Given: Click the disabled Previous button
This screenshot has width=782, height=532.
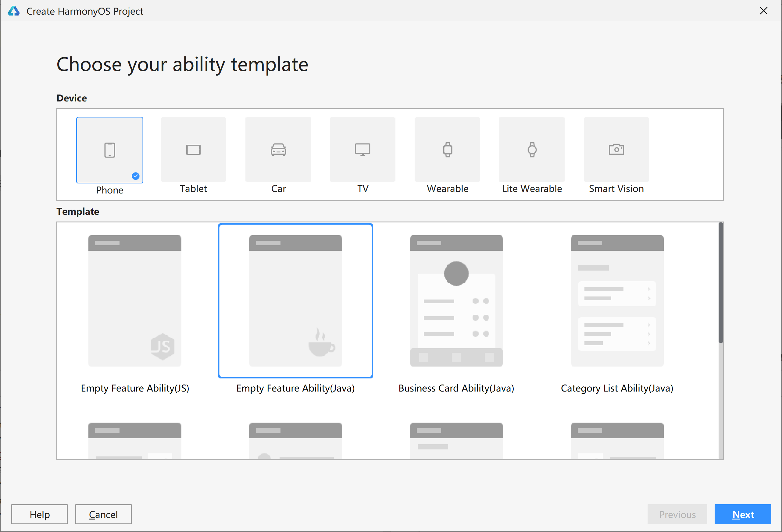Looking at the screenshot, I should (x=677, y=514).
